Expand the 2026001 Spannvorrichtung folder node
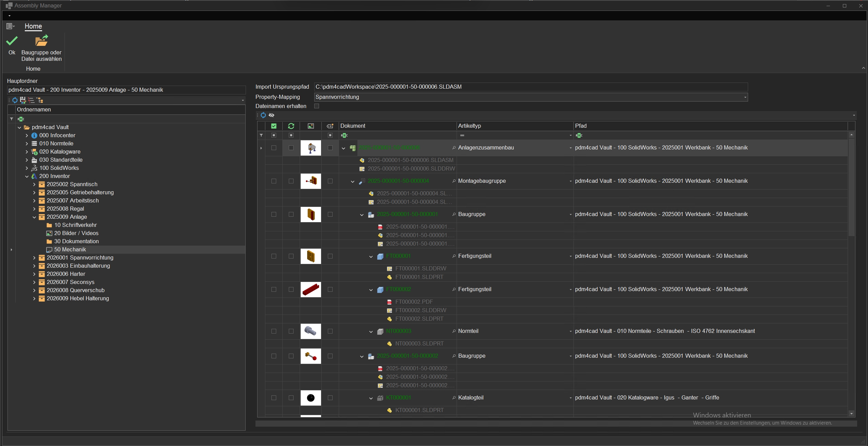This screenshot has width=868, height=446. (x=34, y=258)
